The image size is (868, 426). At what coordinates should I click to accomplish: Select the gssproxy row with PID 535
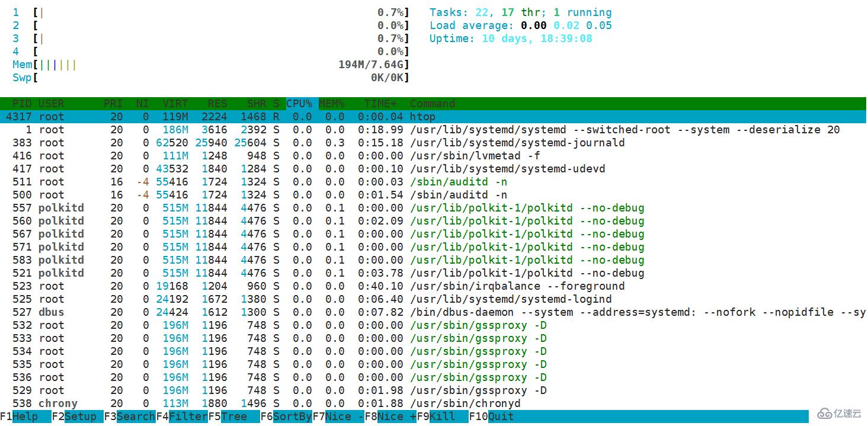[433, 364]
